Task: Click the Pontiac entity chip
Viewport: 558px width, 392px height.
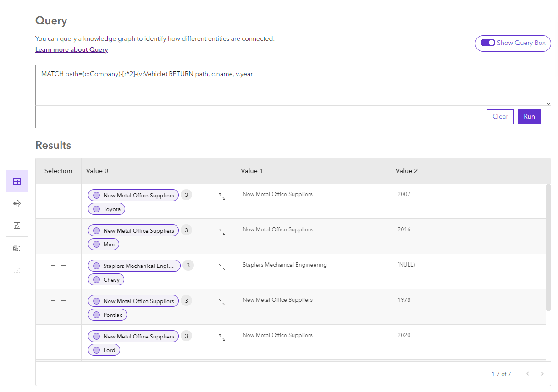Action: (x=108, y=315)
